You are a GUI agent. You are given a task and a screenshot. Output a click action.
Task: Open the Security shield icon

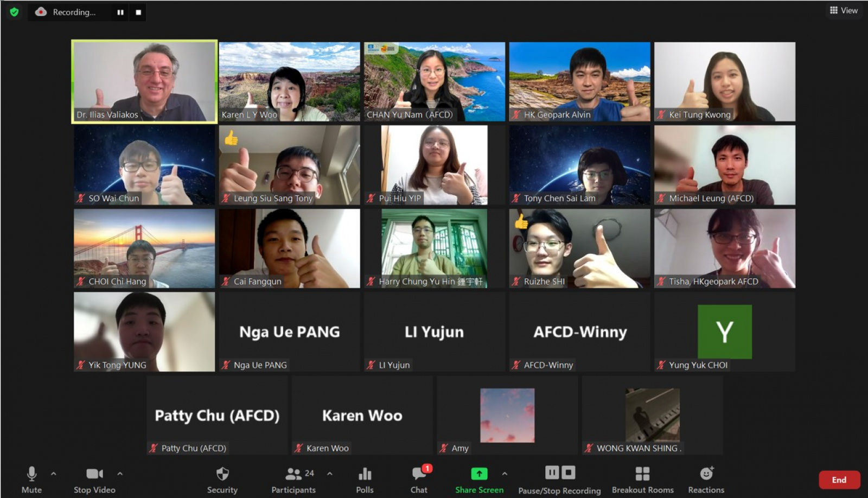coord(222,474)
